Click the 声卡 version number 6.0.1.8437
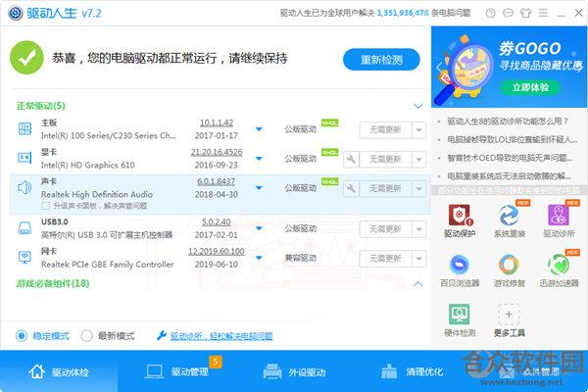The width and height of the screenshot is (588, 392). [217, 181]
